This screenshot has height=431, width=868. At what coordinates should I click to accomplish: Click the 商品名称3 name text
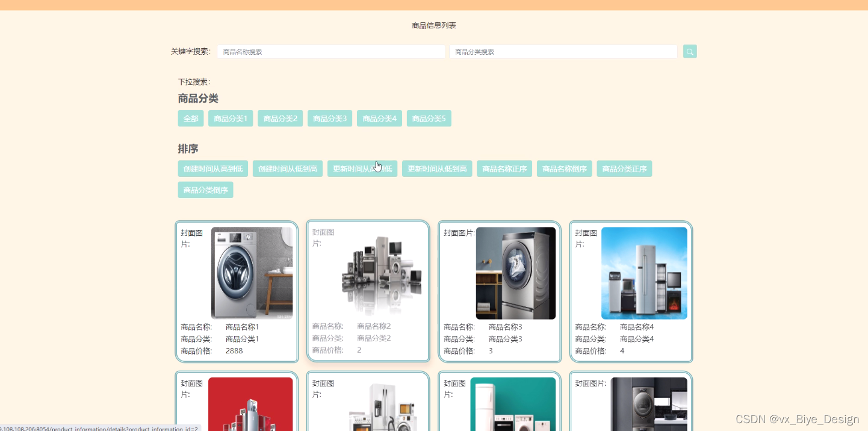505,327
